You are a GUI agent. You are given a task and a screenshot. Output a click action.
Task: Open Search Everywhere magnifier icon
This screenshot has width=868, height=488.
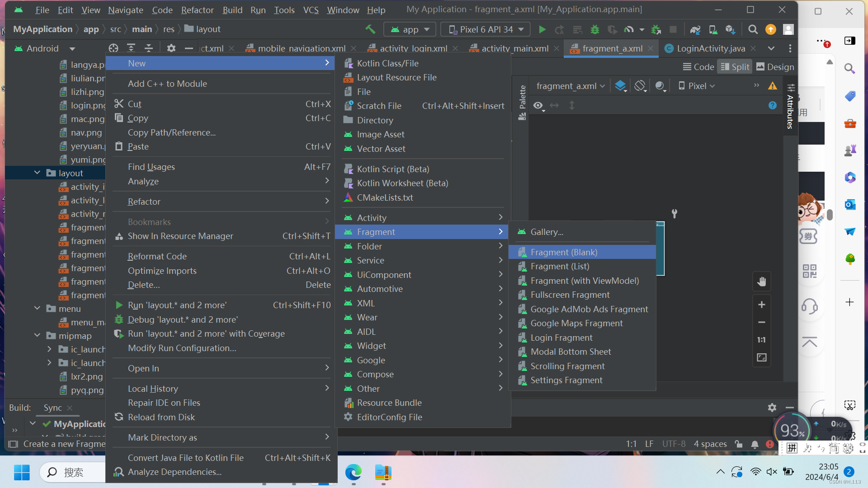tap(753, 29)
